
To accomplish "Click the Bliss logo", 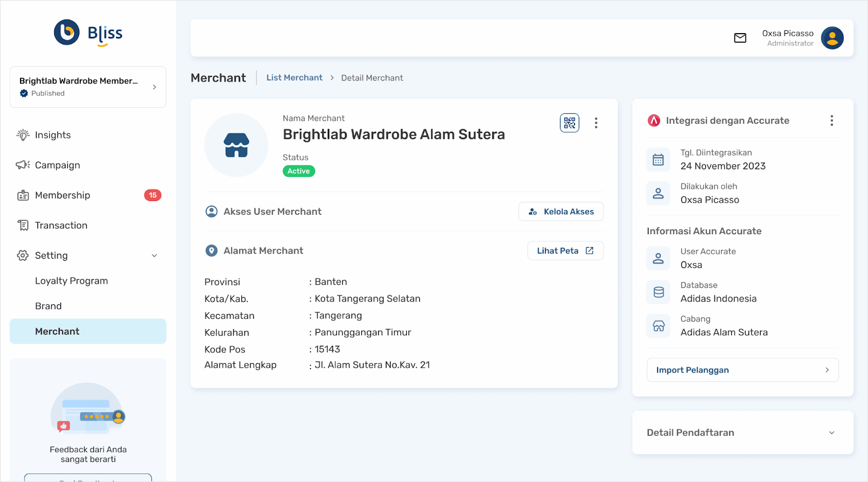I will pos(88,33).
